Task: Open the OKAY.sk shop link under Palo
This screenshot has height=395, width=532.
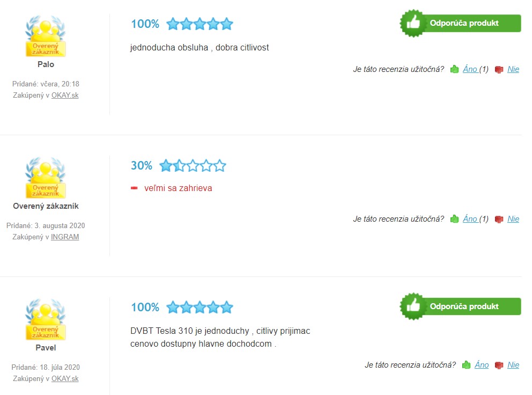Action: [x=65, y=96]
